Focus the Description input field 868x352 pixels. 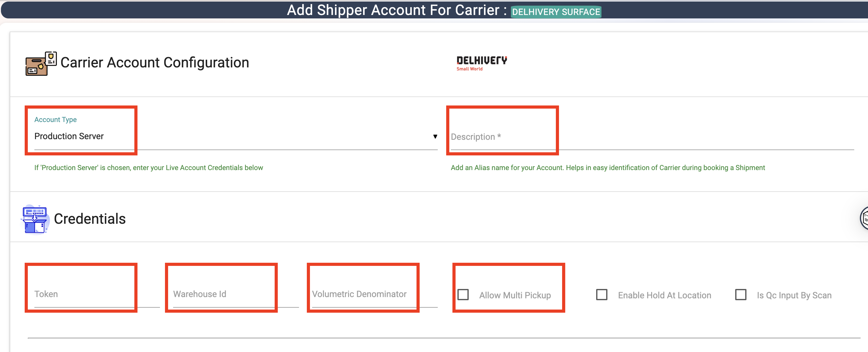(x=652, y=137)
